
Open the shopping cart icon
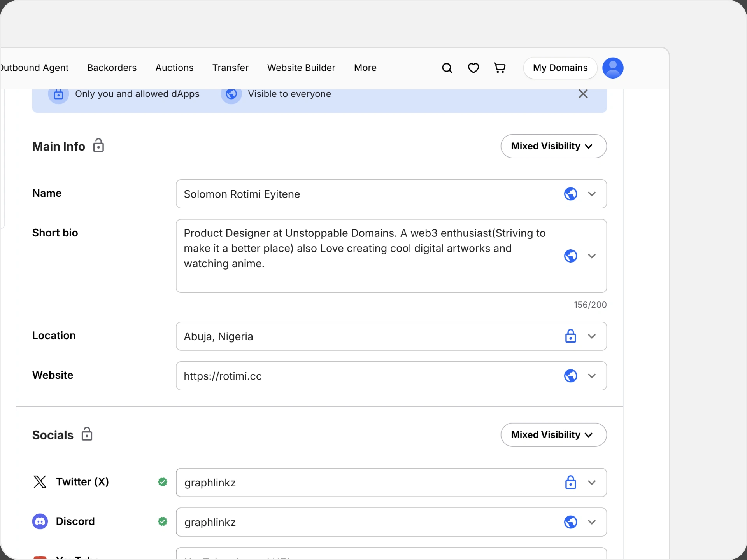[x=500, y=68]
